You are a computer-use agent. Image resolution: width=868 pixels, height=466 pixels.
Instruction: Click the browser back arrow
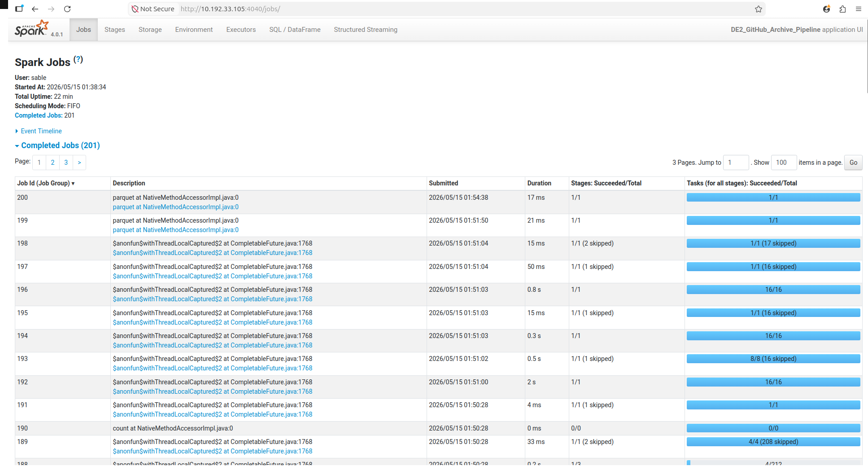35,9
